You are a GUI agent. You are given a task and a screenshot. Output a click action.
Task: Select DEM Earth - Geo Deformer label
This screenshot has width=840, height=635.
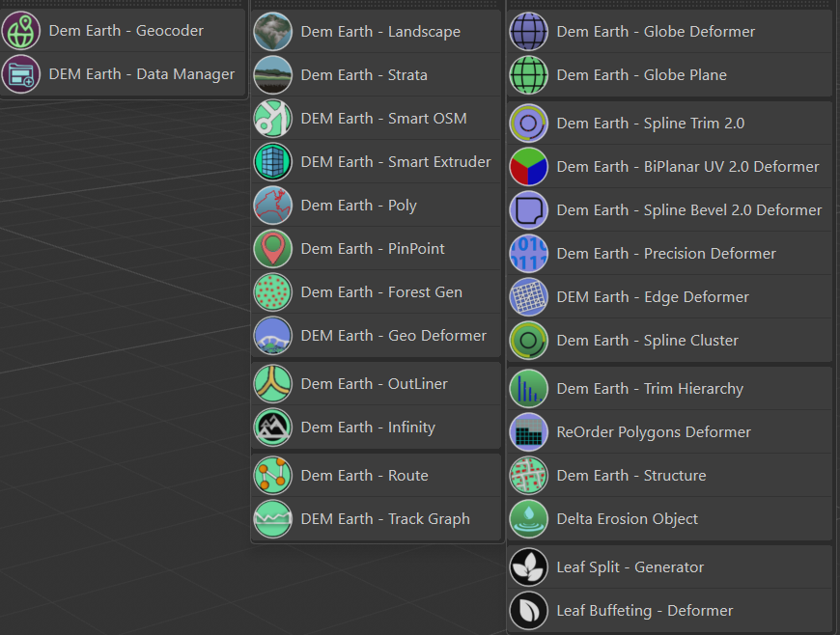tap(394, 336)
